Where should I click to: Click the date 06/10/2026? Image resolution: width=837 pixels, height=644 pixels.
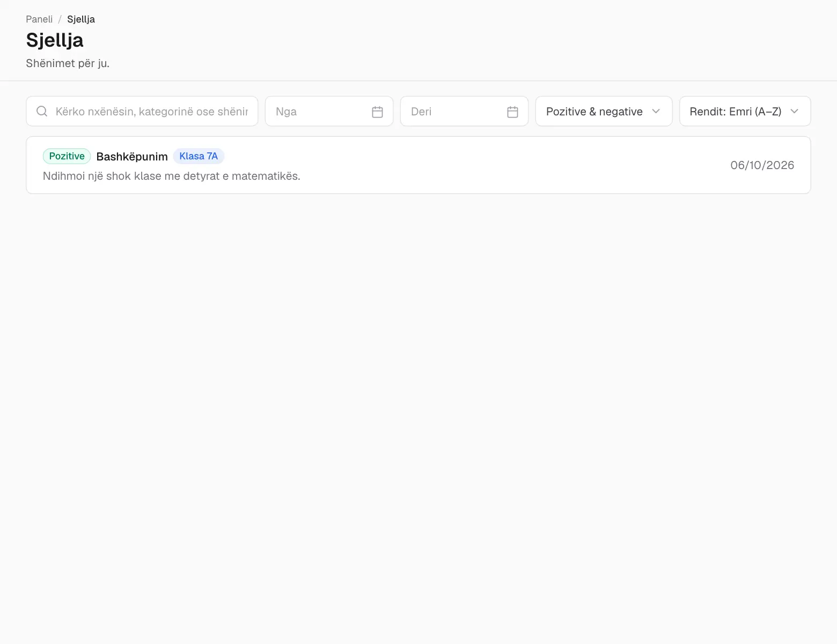(762, 165)
